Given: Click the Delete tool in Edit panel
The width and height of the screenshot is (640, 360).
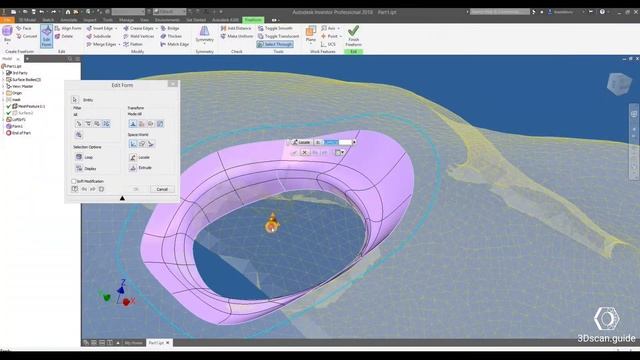Looking at the screenshot, I should pyautogui.click(x=64, y=36).
